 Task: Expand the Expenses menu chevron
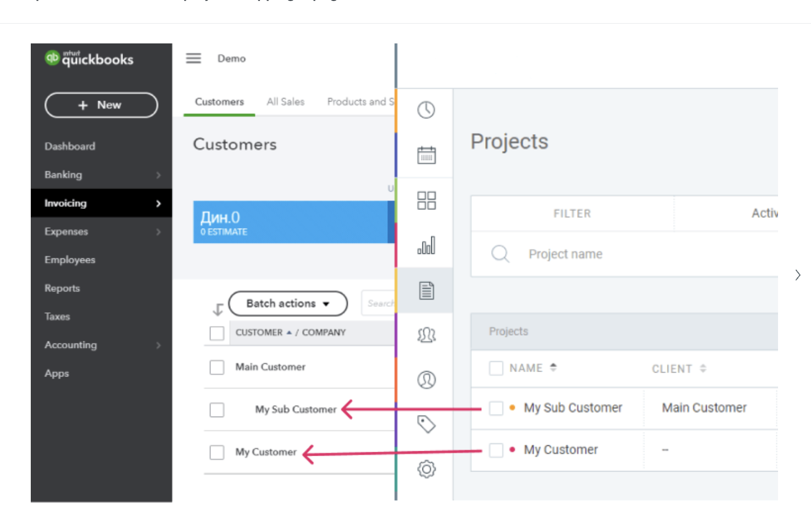(x=158, y=232)
